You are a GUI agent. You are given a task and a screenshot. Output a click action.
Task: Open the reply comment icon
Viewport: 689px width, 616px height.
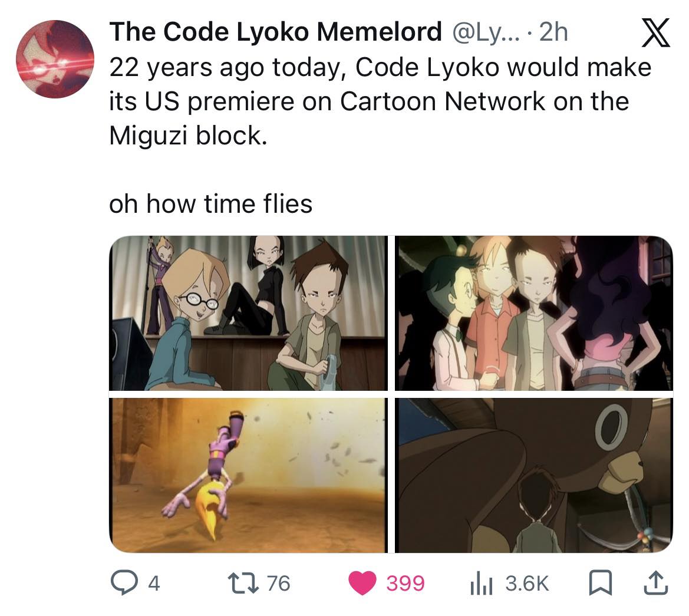click(124, 582)
